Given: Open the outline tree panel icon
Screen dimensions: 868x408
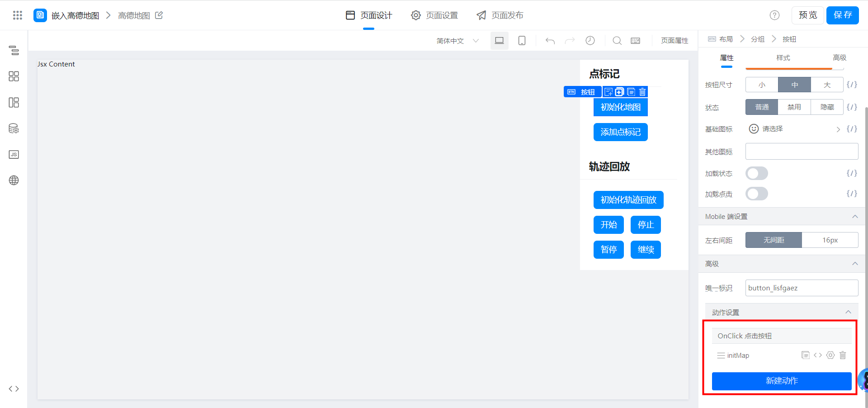Looking at the screenshot, I should point(14,50).
